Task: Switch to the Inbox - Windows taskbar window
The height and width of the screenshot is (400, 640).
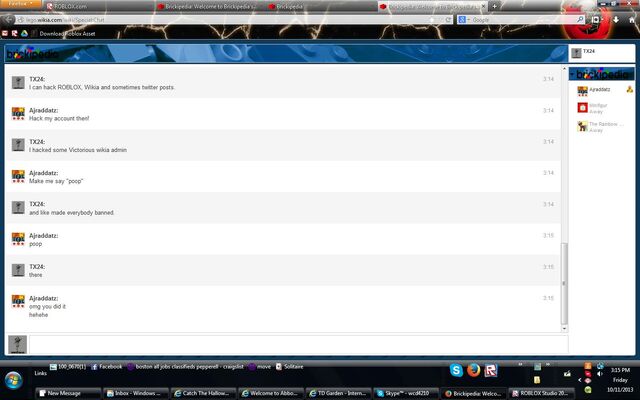Action: 136,393
